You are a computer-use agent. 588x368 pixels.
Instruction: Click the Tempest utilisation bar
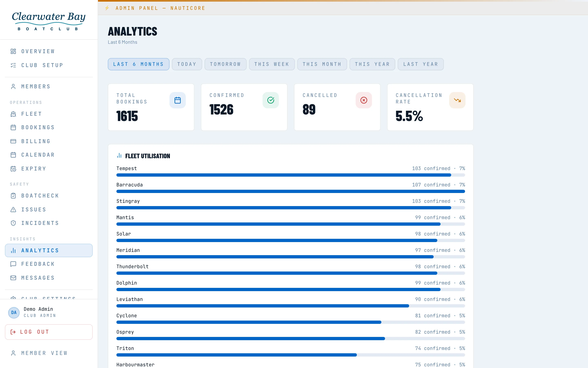click(291, 175)
